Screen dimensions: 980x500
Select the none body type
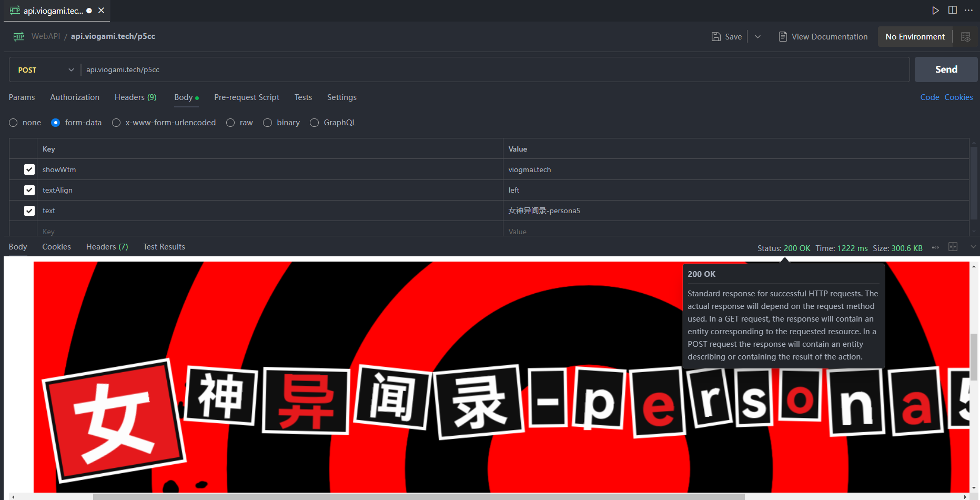tap(13, 123)
